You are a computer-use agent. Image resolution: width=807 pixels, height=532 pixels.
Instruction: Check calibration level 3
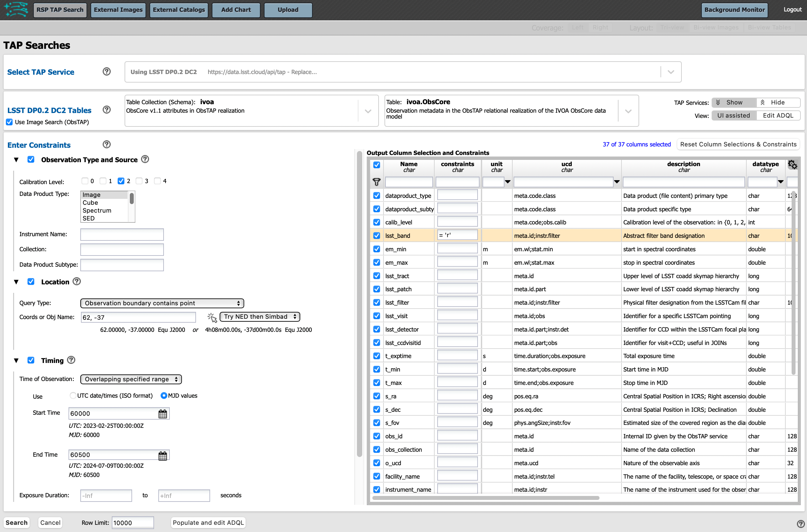(139, 181)
